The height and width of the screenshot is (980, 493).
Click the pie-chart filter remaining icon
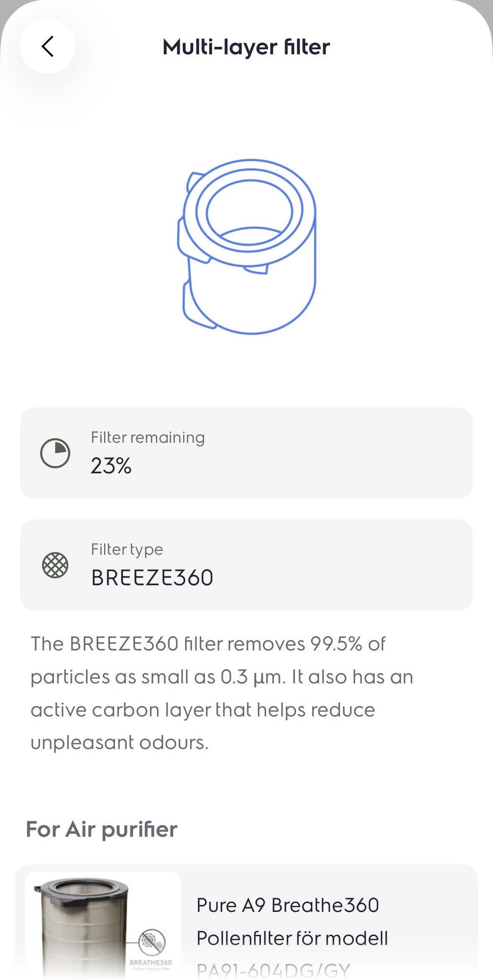coord(55,453)
